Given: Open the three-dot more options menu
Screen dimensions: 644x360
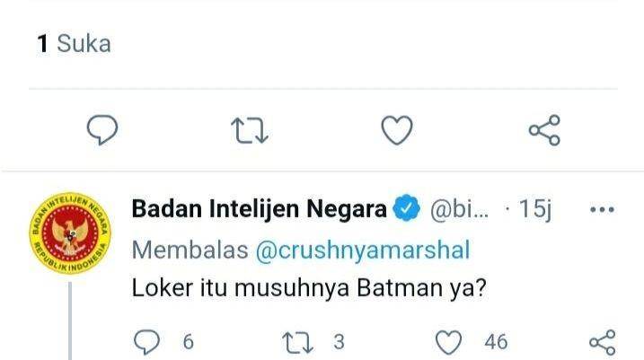Looking at the screenshot, I should tap(602, 209).
